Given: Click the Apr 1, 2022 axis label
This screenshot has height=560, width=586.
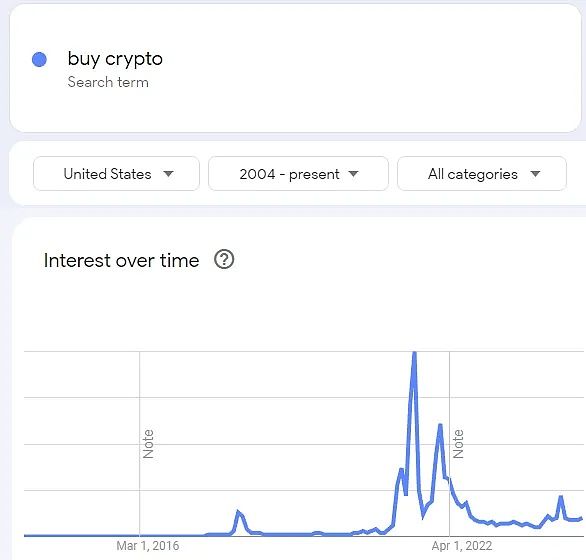Looking at the screenshot, I should (x=462, y=546).
